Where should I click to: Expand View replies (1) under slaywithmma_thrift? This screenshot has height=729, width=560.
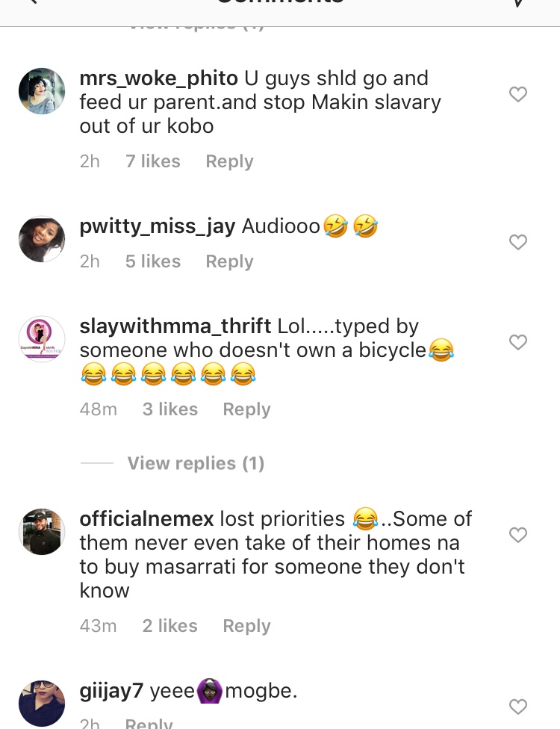click(196, 463)
